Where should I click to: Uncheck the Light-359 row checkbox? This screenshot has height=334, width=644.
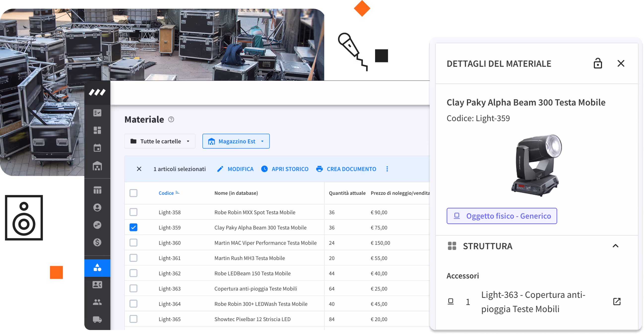point(133,227)
